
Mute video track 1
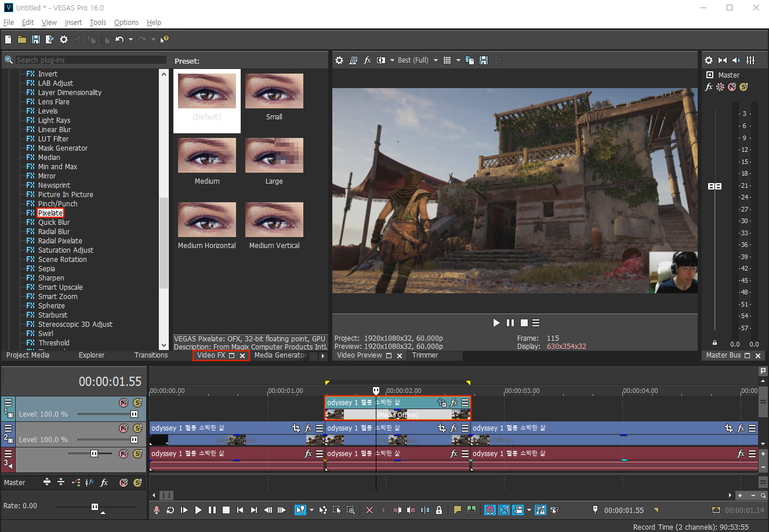(x=124, y=403)
